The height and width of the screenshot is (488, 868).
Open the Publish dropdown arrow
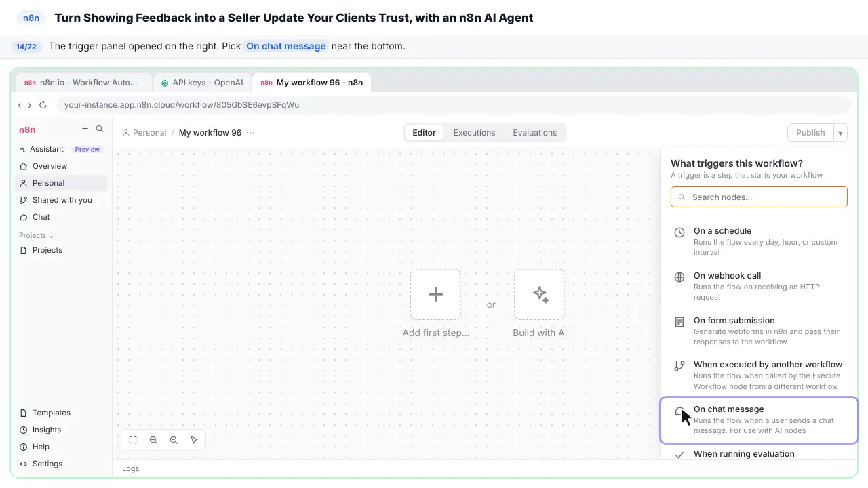coord(840,133)
